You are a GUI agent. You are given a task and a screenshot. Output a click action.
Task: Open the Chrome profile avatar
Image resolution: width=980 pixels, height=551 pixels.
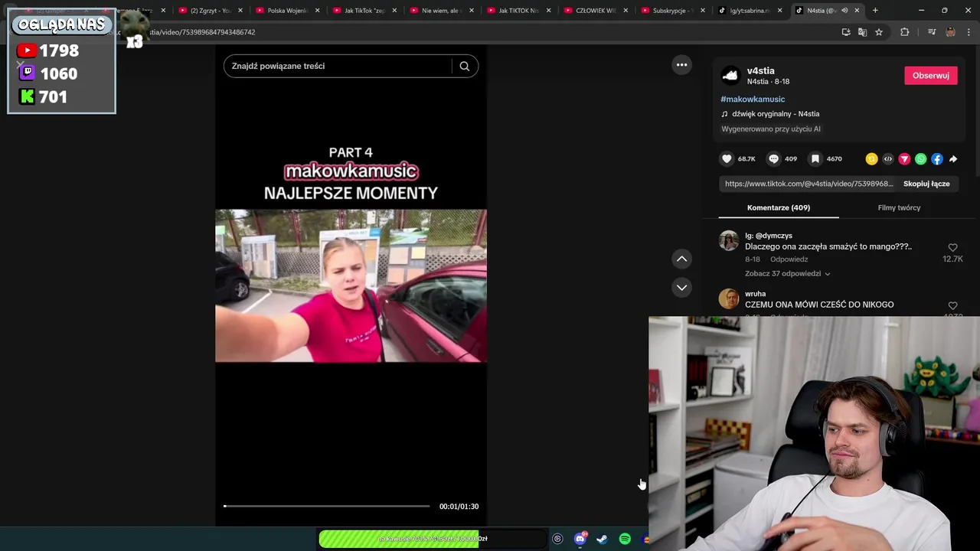tap(950, 32)
